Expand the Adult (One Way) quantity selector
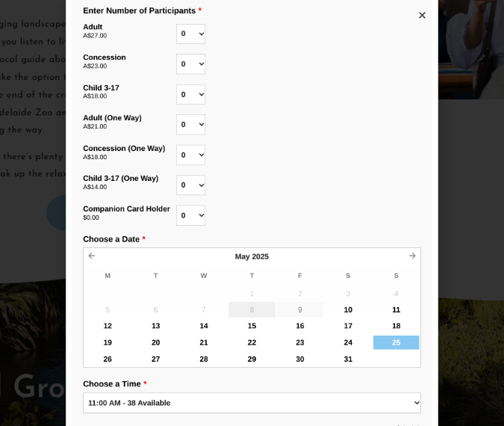 (190, 125)
